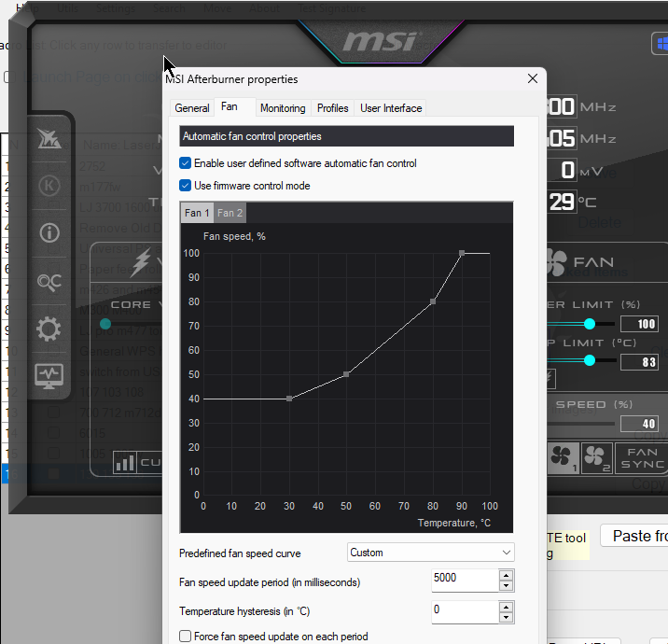Select curve point at 50°C and 50%

[x=346, y=374]
